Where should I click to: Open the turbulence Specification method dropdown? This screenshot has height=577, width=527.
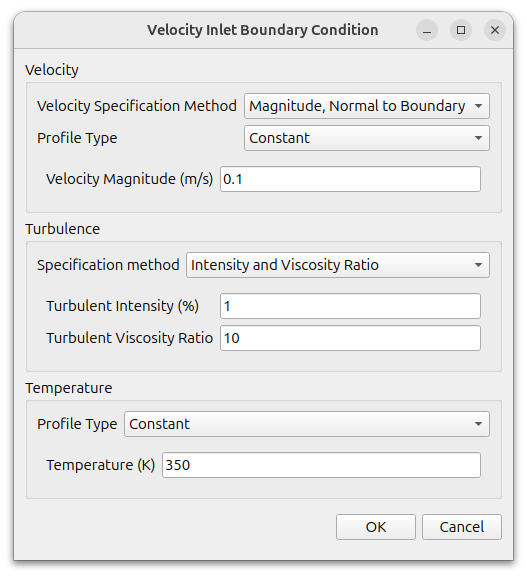pyautogui.click(x=338, y=265)
